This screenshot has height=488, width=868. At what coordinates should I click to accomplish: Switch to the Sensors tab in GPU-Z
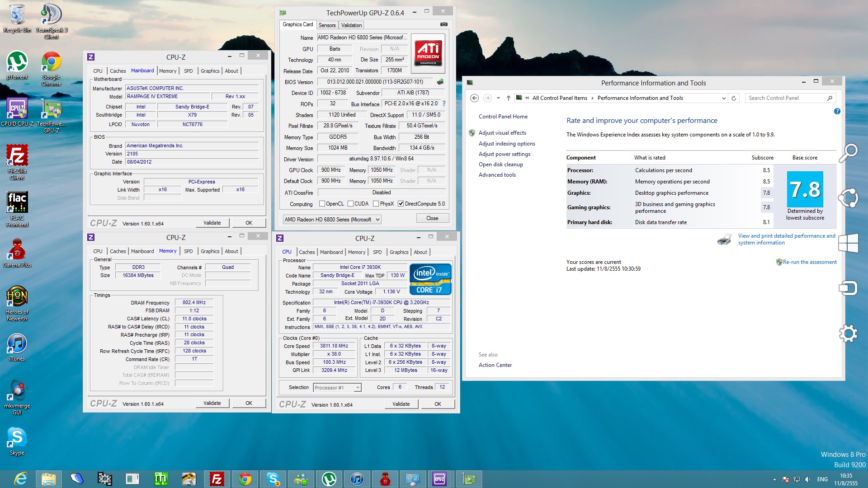pyautogui.click(x=327, y=25)
